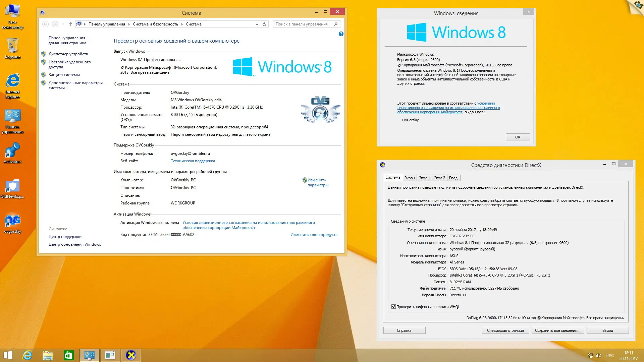Click OK in the Windows info dialog
644x362 pixels.
coord(518,137)
